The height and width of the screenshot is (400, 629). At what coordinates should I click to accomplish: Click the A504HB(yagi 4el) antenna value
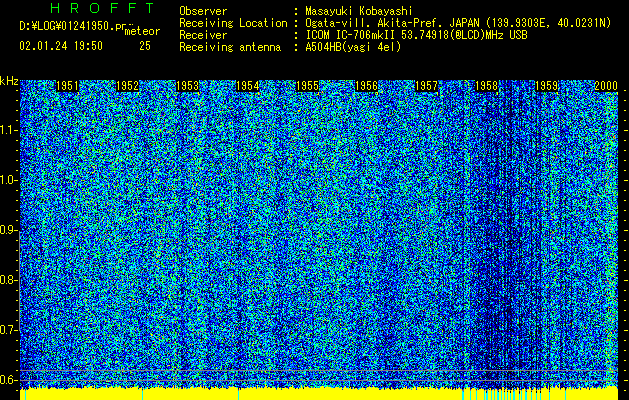[353, 47]
